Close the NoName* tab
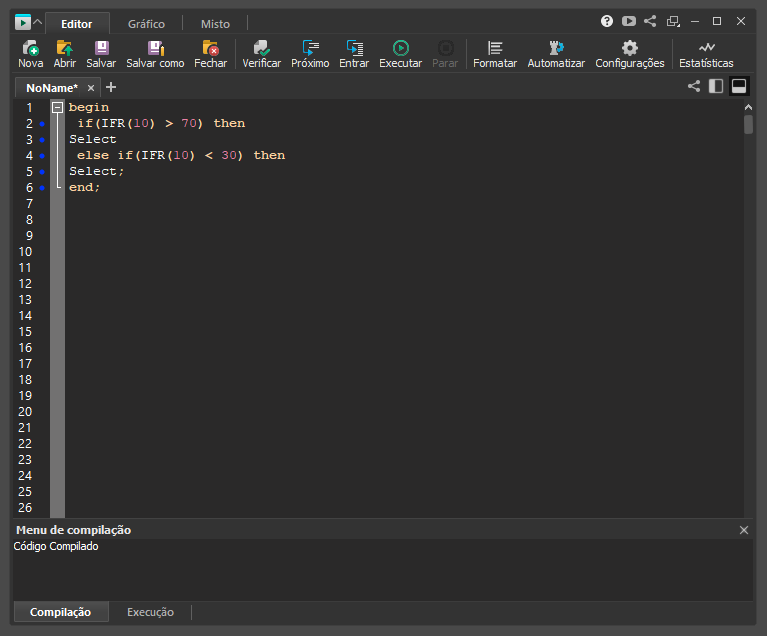Viewport: 767px width, 636px height. [x=91, y=88]
